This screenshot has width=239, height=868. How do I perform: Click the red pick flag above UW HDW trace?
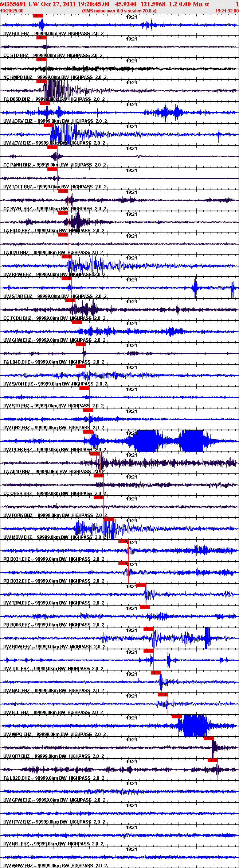click(x=149, y=629)
